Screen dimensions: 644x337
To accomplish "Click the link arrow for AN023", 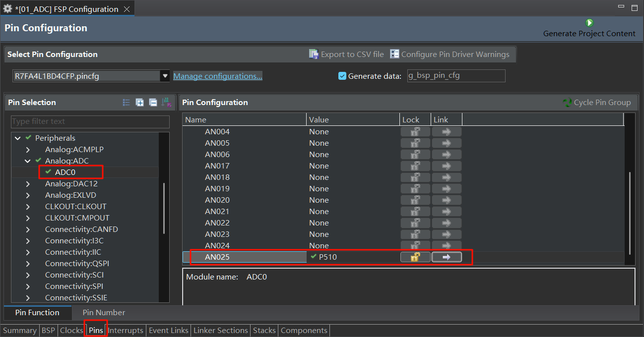I will coord(447,234).
